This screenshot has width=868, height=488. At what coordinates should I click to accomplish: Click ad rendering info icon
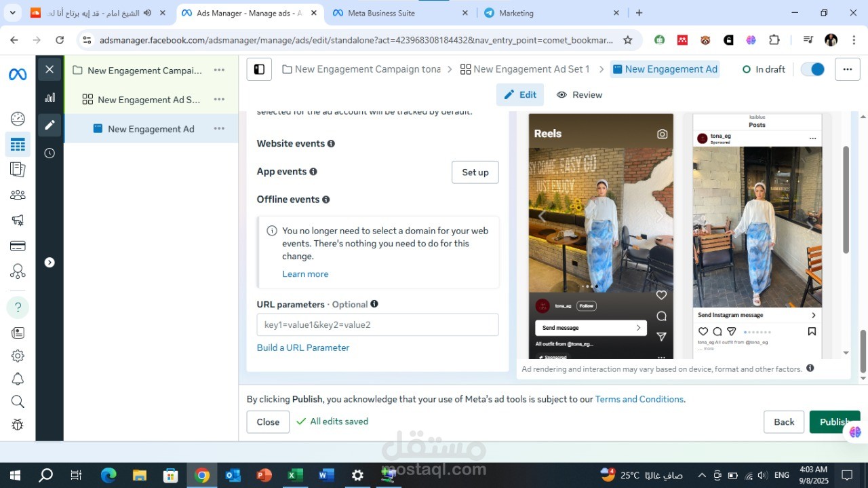pos(810,369)
